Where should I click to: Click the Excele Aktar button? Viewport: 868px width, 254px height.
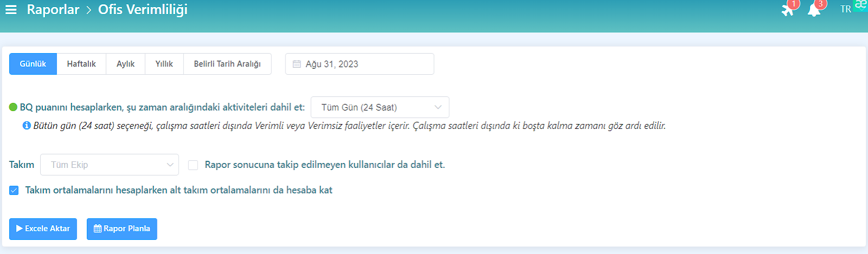(43, 229)
